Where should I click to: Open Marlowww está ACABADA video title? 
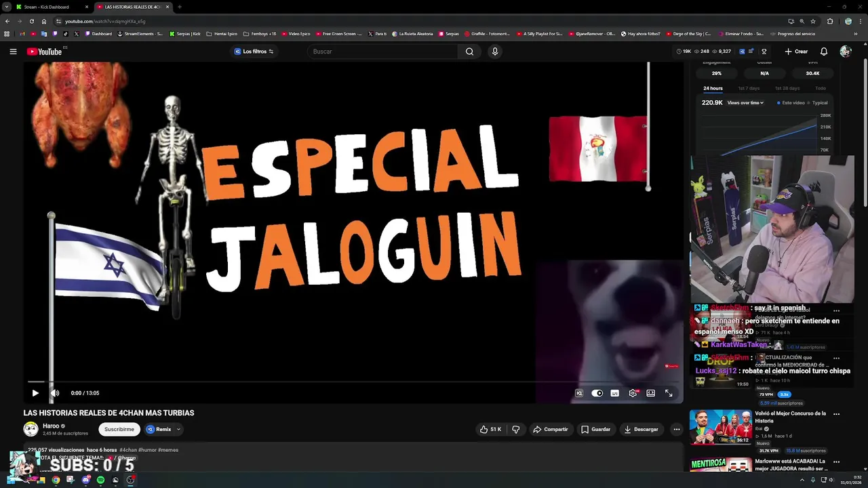[791, 465]
